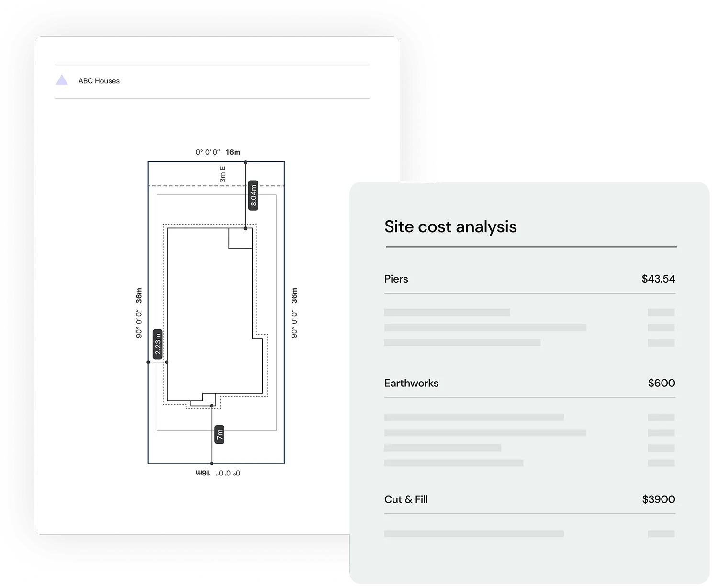Select the Earthworks amount "$600"
718x588 pixels.
662,383
